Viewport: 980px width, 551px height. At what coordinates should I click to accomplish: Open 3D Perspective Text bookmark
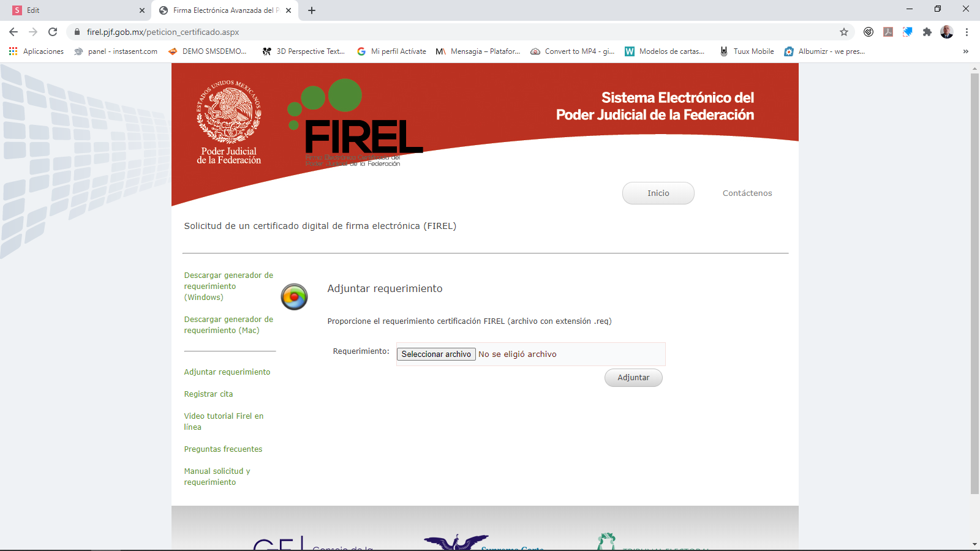click(304, 51)
